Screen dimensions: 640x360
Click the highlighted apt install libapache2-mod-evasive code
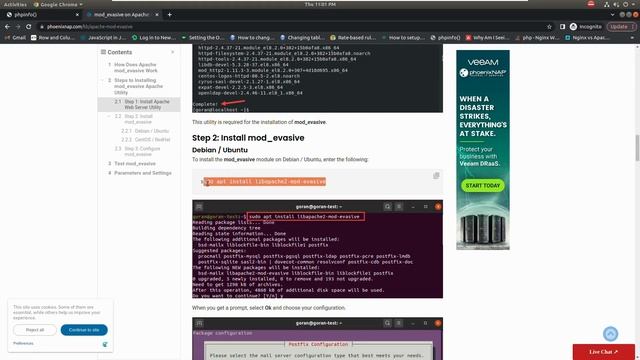point(264,182)
